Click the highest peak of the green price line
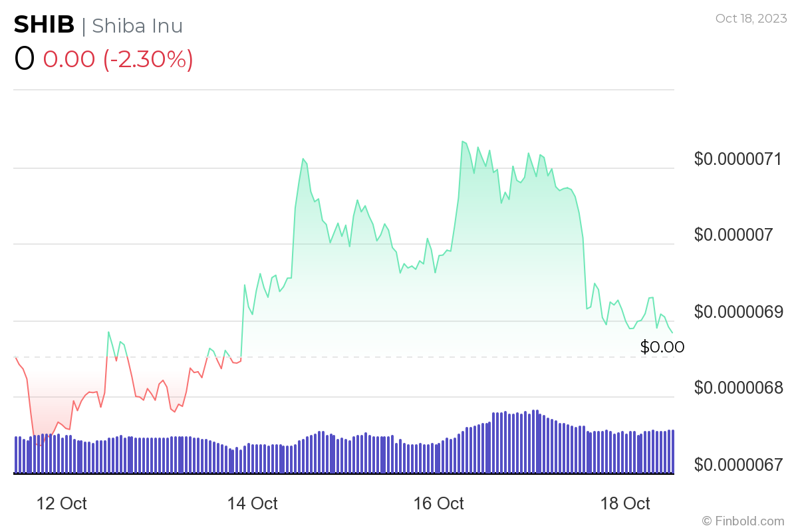This screenshot has height=532, width=798. point(462,142)
